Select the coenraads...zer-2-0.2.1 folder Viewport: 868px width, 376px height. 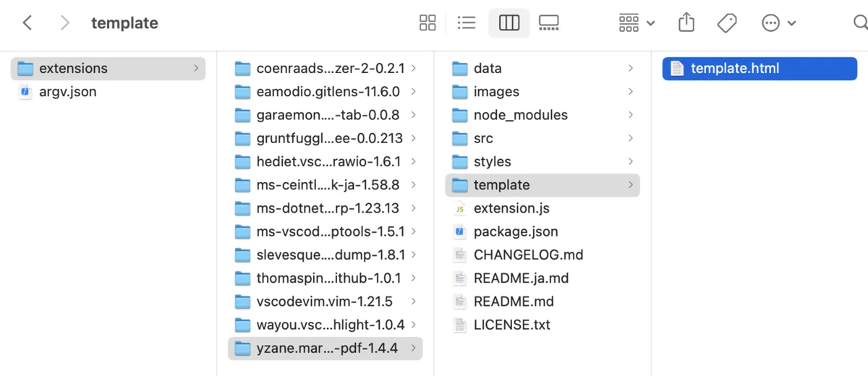coord(325,69)
